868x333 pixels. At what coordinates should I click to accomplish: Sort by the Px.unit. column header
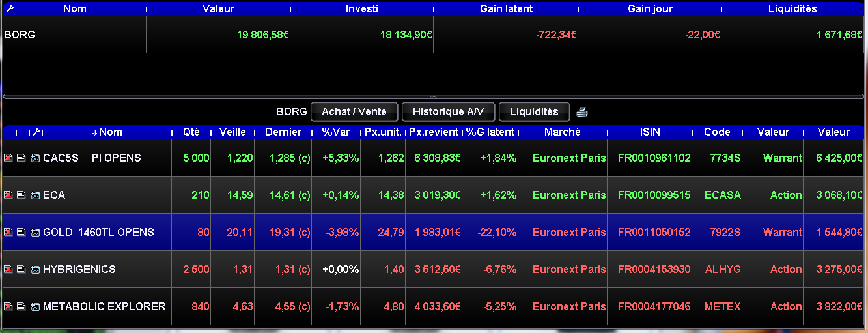tap(383, 132)
